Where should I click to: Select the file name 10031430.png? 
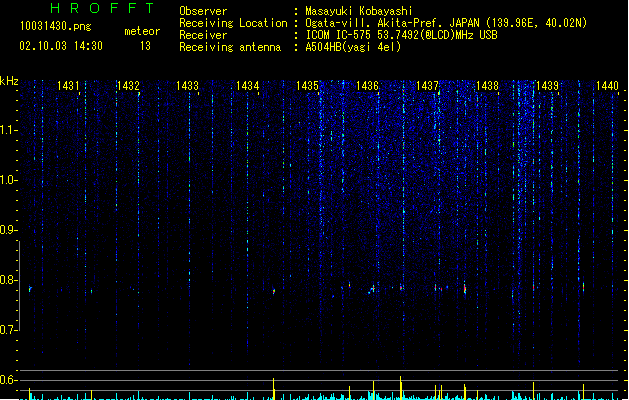point(55,26)
